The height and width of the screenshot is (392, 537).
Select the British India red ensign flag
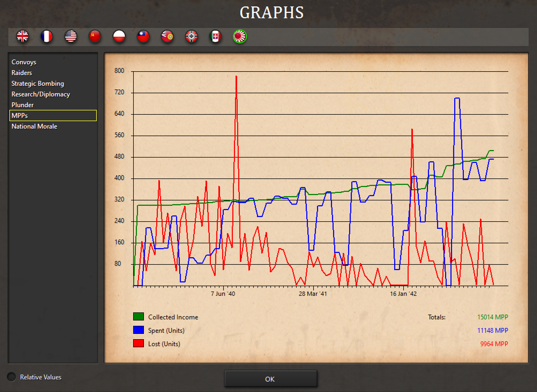[167, 36]
